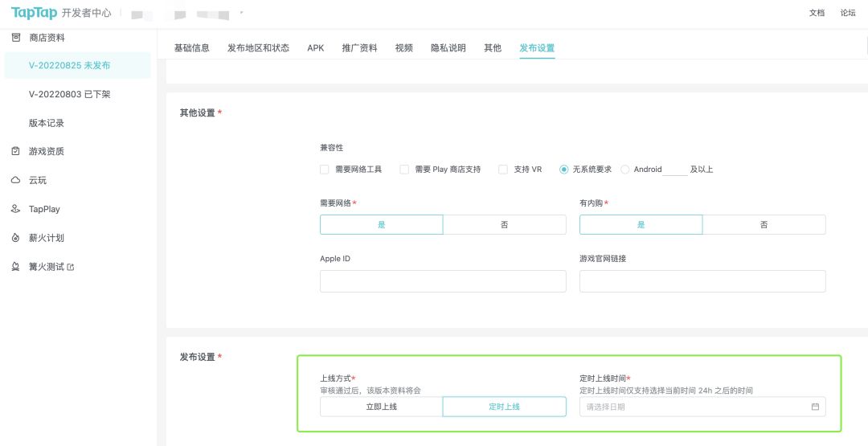The height and width of the screenshot is (446, 868).
Task: Click the 游戏资质 clipboard icon
Action: point(15,151)
